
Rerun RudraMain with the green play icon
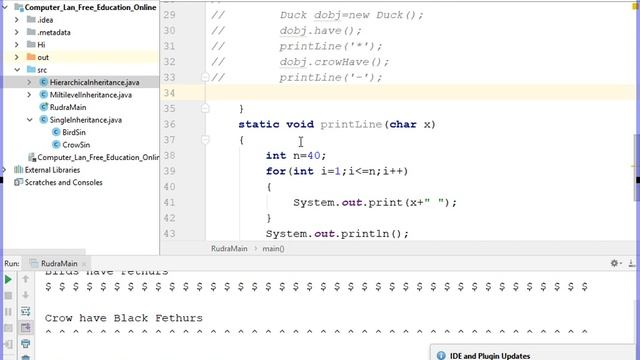click(x=8, y=280)
